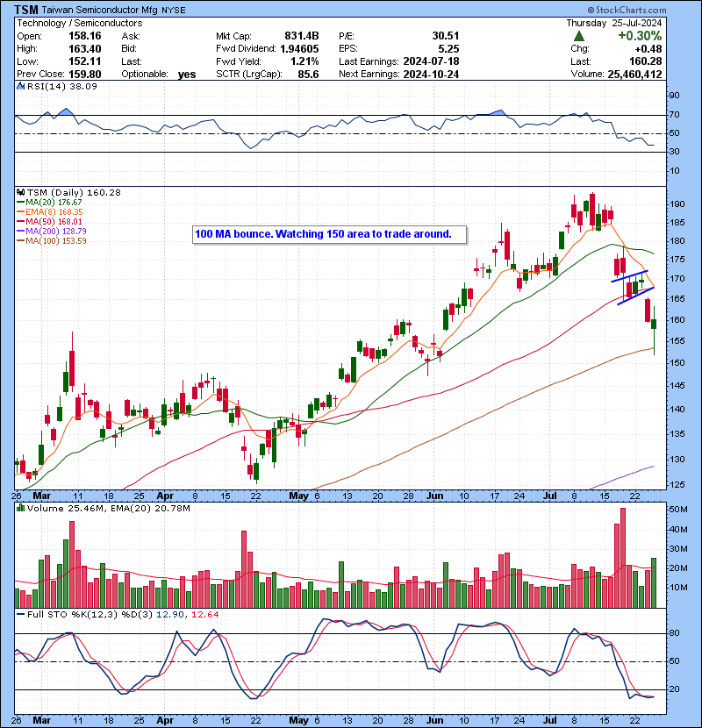This screenshot has height=728, width=702.
Task: Click the Jun label on the bottom stochastic date axis
Action: pyautogui.click(x=435, y=721)
